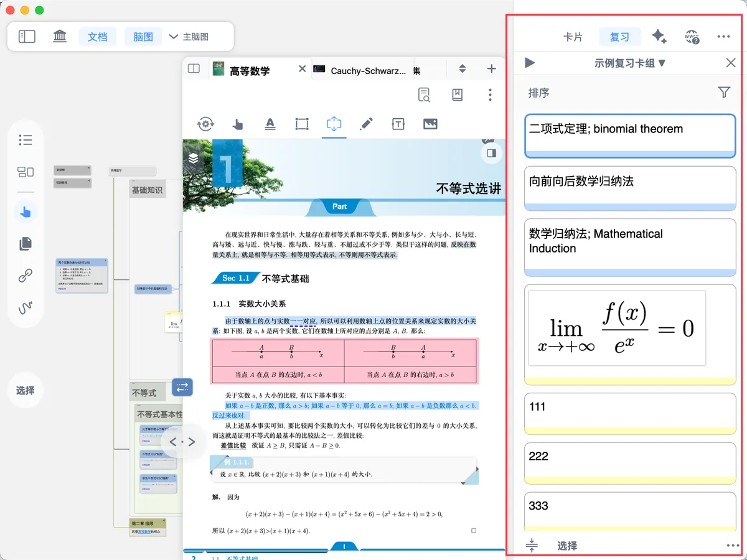Switch to the 高等数学 document tab
The image size is (747, 560).
point(250,71)
